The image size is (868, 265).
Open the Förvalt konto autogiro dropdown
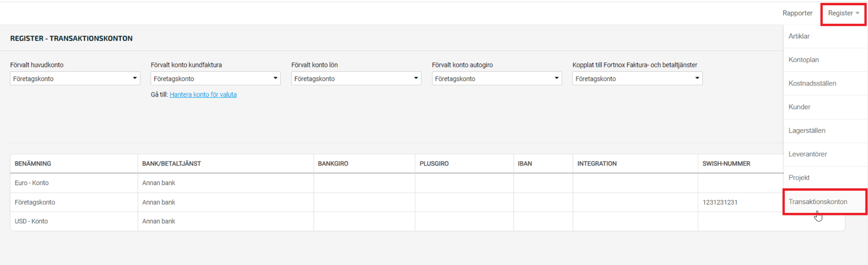(496, 78)
